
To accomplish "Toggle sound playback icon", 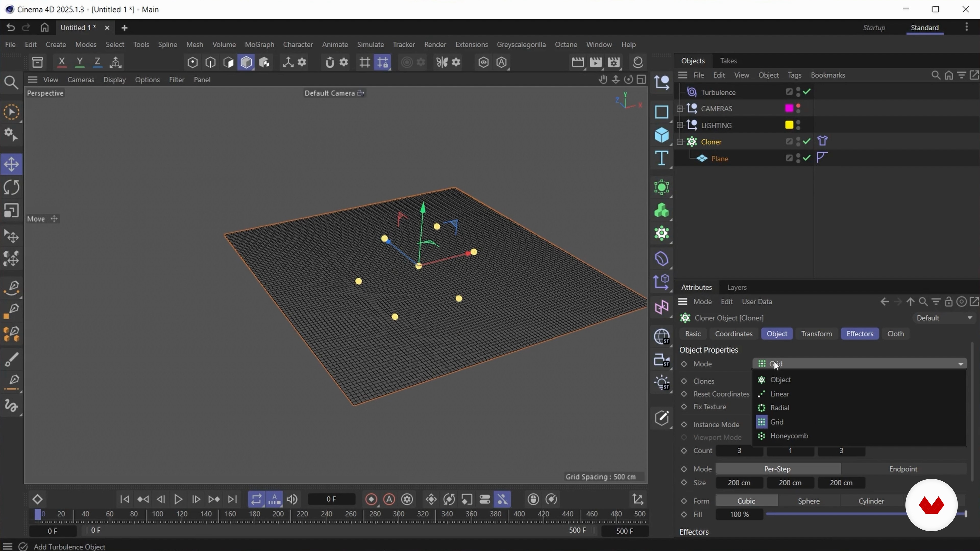I will click(x=292, y=499).
